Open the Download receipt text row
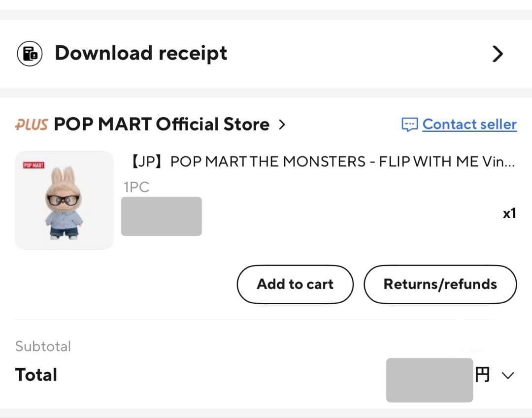Screen dimensions: 532x418 click(x=141, y=53)
